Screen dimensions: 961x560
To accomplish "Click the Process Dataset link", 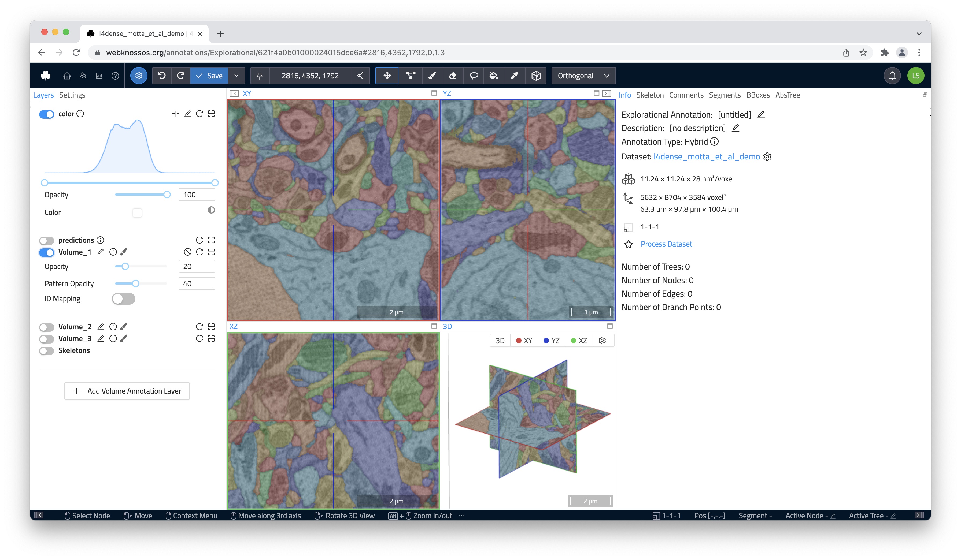I will click(666, 244).
